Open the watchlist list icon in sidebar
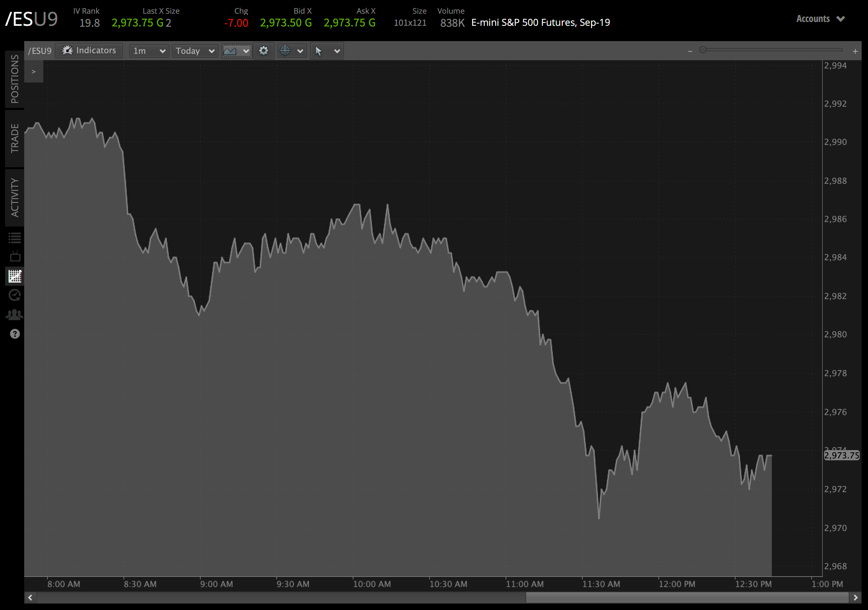 coord(15,238)
